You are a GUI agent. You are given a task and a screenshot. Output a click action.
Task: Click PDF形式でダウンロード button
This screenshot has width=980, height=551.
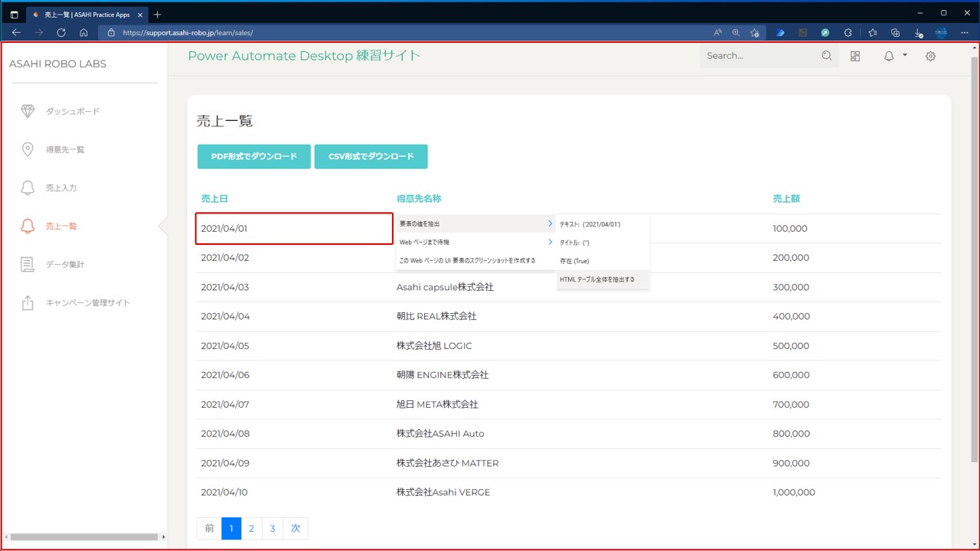(x=254, y=156)
